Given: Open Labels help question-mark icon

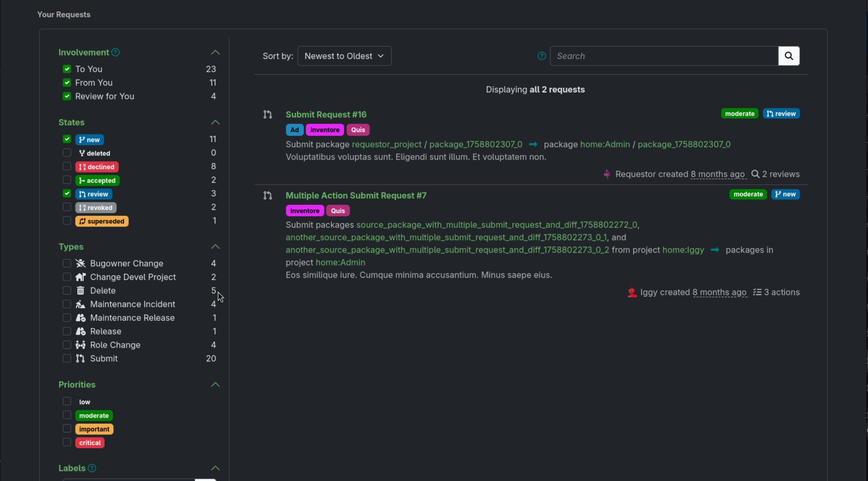Looking at the screenshot, I should [x=92, y=468].
